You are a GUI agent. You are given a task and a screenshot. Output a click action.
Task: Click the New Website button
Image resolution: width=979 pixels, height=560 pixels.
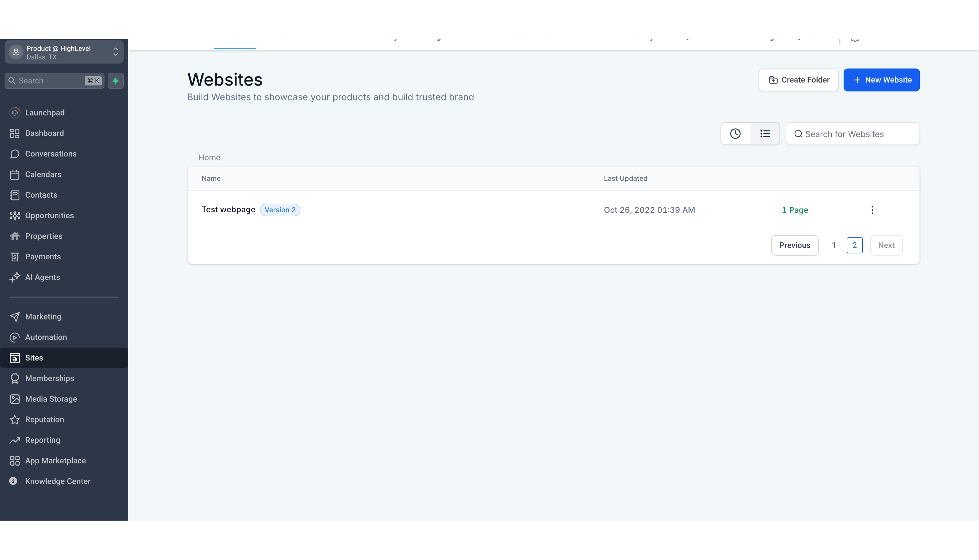pyautogui.click(x=881, y=80)
